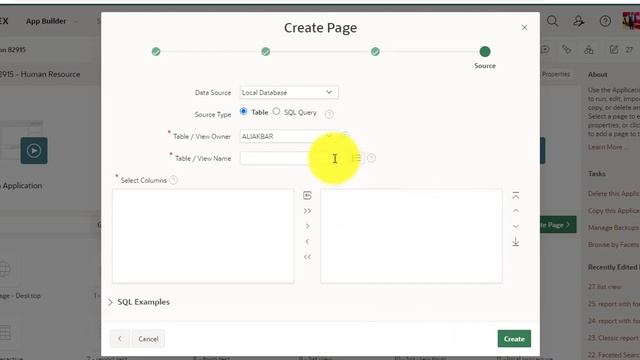Move selected column right with >
The image size is (640, 360).
click(307, 226)
